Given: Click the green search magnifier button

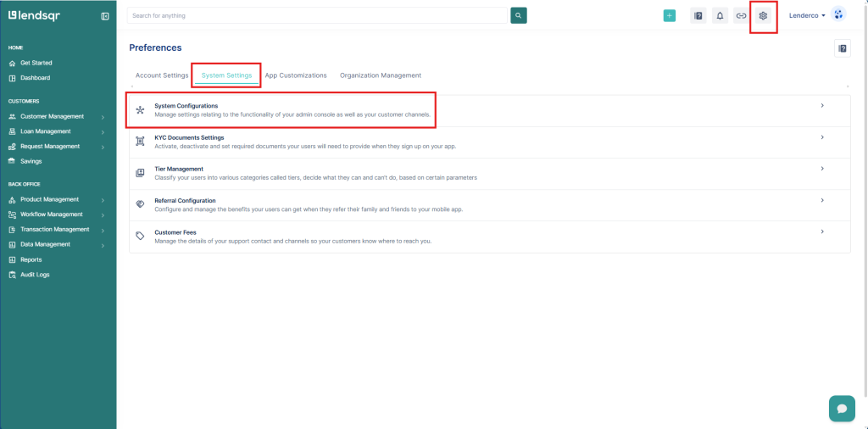Looking at the screenshot, I should point(519,15).
